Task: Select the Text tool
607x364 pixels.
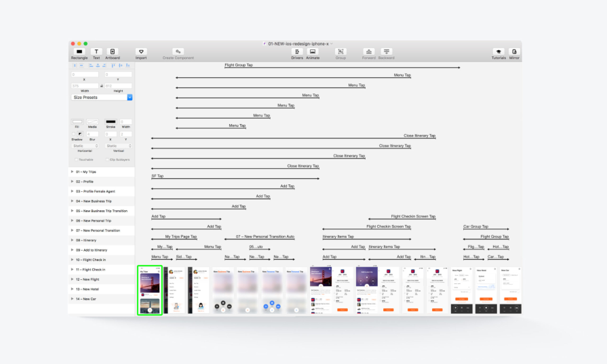Action: [x=96, y=52]
